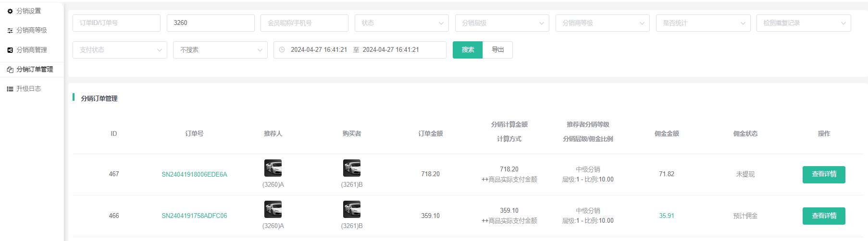The image size is (868, 241).
Task: Click the 导出 export button
Action: coord(497,50)
